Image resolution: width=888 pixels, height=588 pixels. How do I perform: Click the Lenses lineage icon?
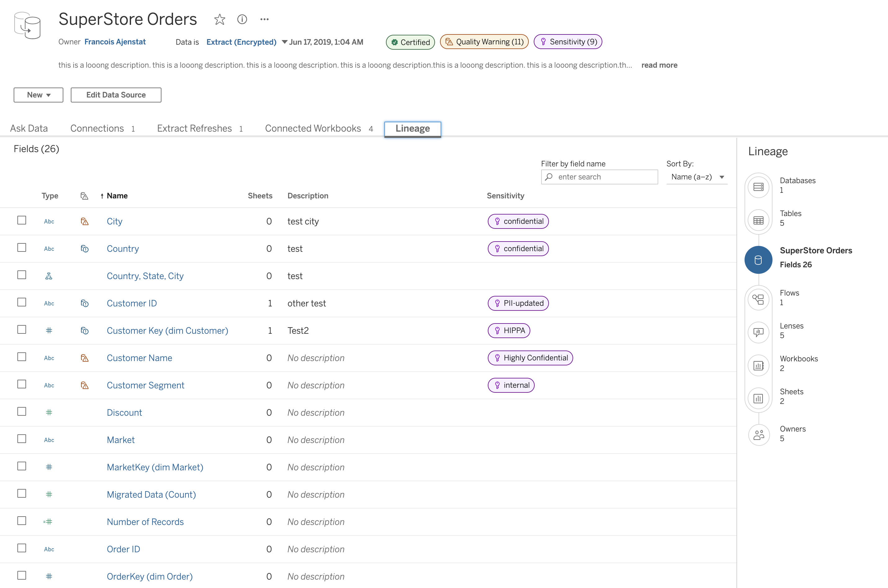coord(758,332)
